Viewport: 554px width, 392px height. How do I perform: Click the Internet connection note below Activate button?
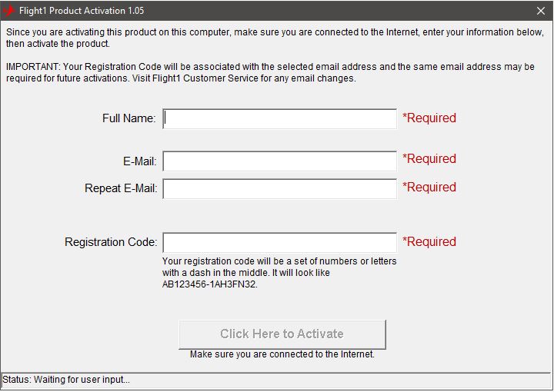(x=282, y=354)
